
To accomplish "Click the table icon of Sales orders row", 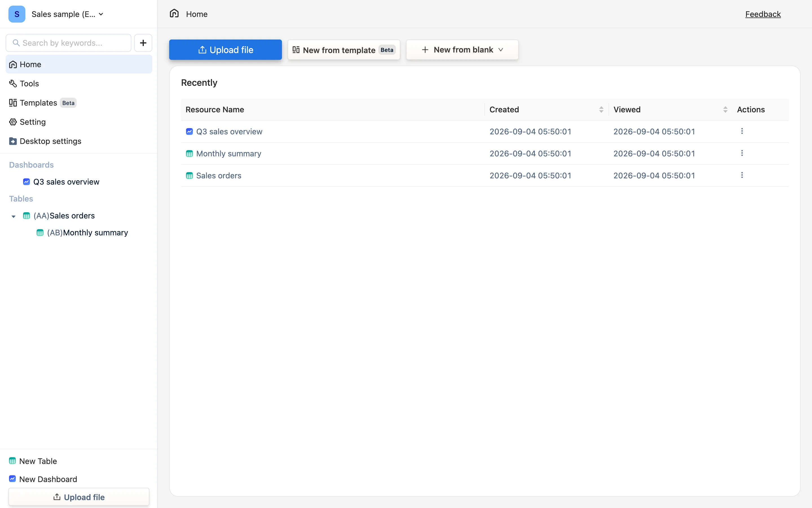I will [x=189, y=175].
